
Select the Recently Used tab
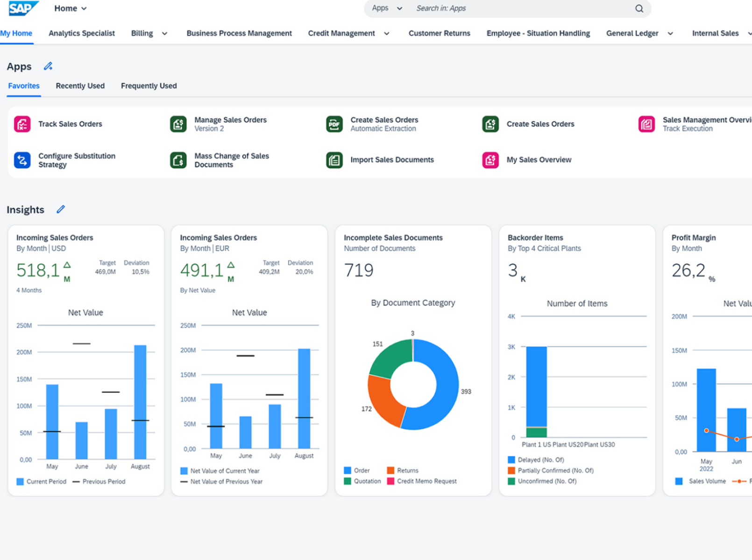[x=80, y=86]
